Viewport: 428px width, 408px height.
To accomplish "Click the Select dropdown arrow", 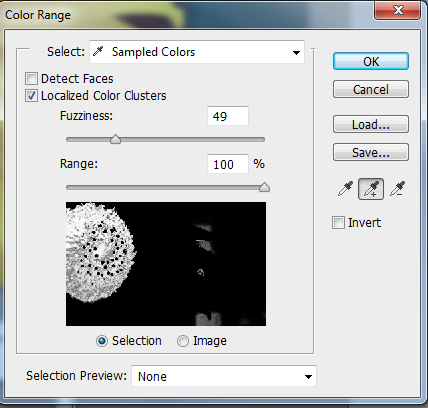I will (x=296, y=53).
